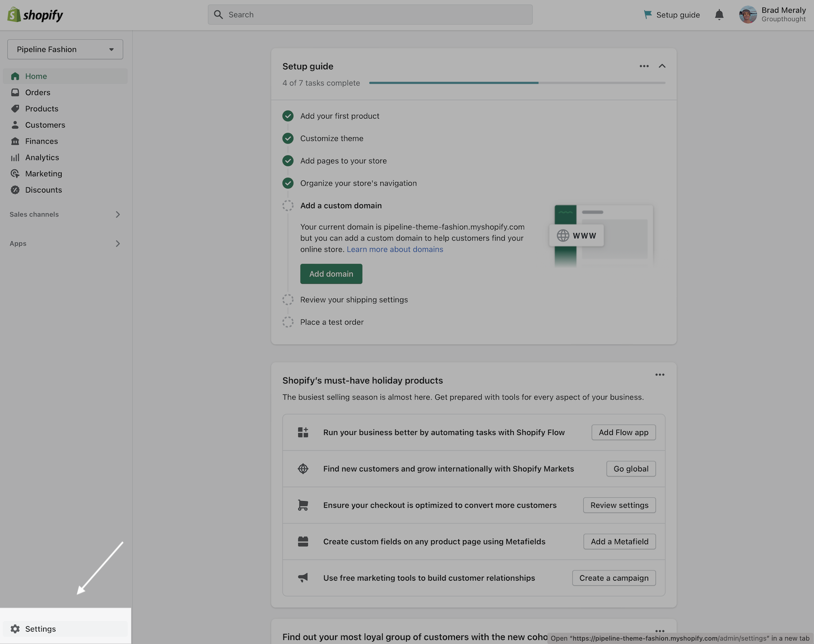Click the Brad Meraly account name
Image resolution: width=814 pixels, height=644 pixels.
click(783, 10)
